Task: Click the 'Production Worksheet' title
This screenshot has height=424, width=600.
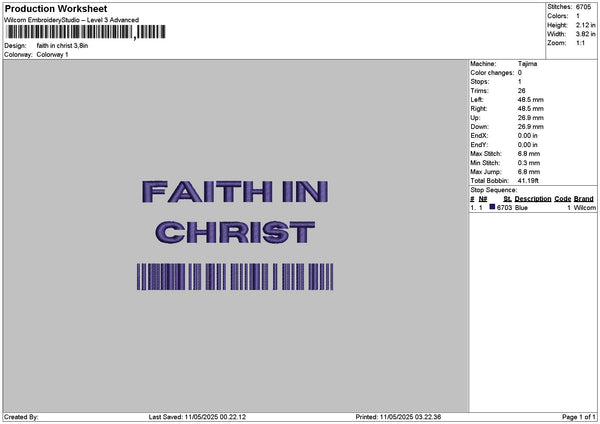Action: (56, 9)
